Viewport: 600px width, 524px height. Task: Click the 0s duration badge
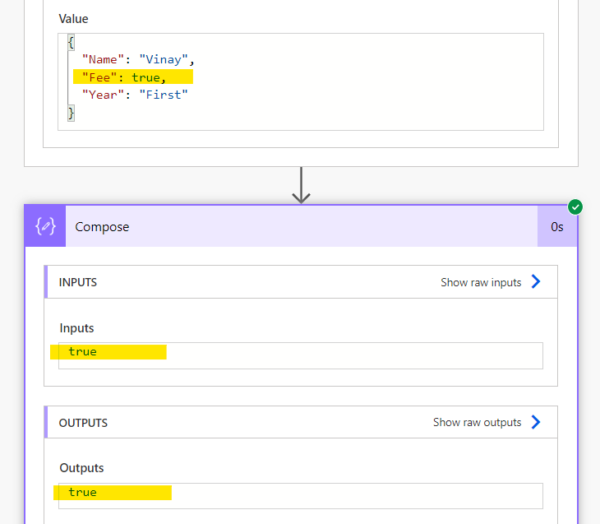(557, 227)
